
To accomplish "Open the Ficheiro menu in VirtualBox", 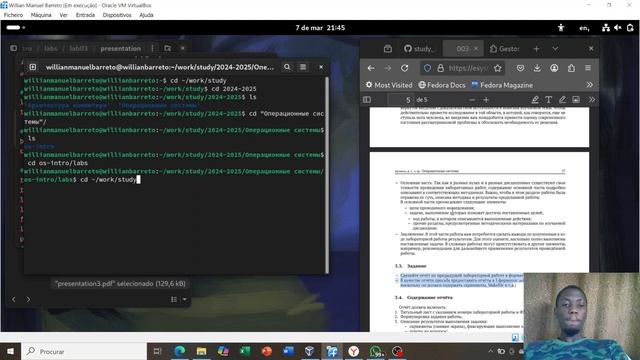I will point(13,15).
